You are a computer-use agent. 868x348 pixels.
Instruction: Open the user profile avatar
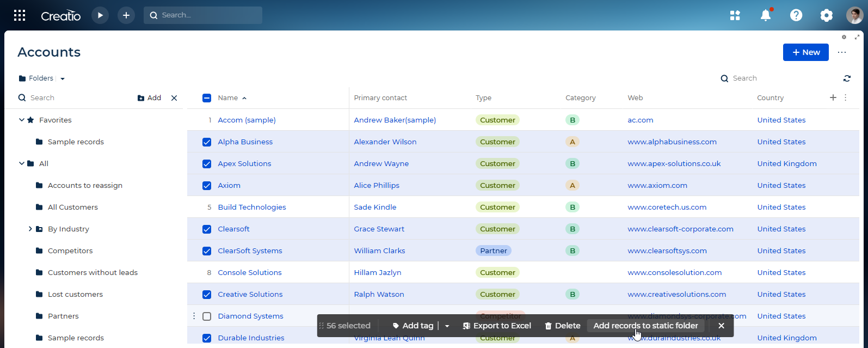click(855, 15)
